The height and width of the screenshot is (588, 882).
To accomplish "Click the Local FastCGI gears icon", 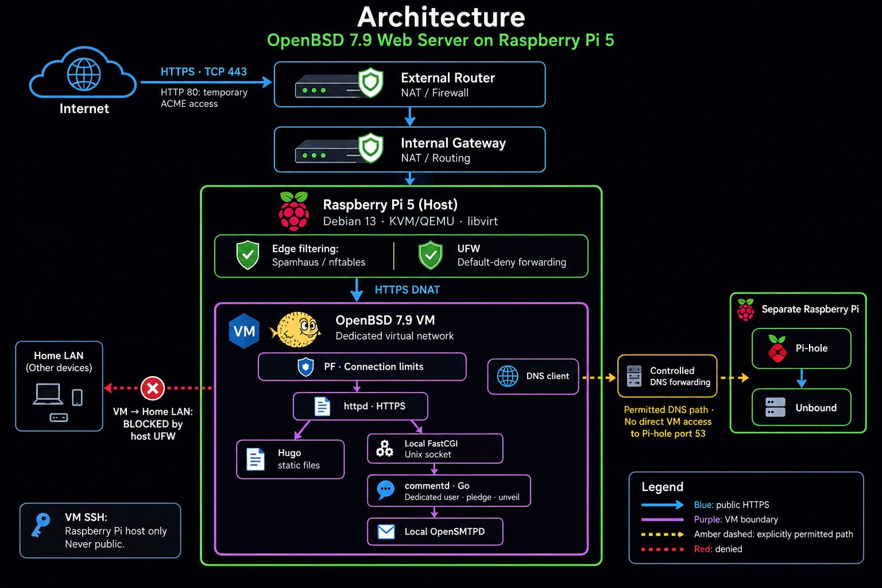I will (x=385, y=448).
